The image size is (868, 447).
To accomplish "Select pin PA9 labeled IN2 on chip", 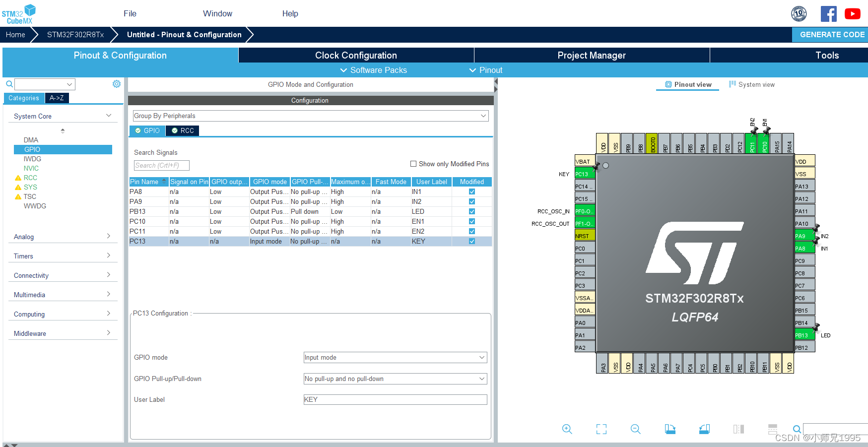I will click(804, 236).
